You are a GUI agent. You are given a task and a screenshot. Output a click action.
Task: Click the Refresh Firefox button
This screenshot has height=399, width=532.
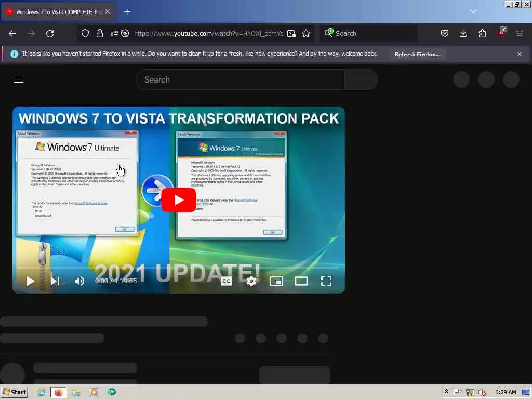[417, 54]
